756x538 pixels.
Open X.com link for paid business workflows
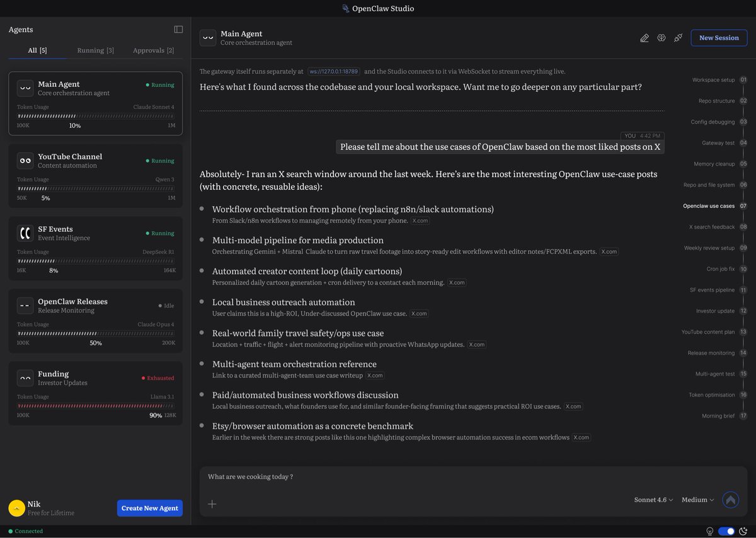[x=573, y=406]
